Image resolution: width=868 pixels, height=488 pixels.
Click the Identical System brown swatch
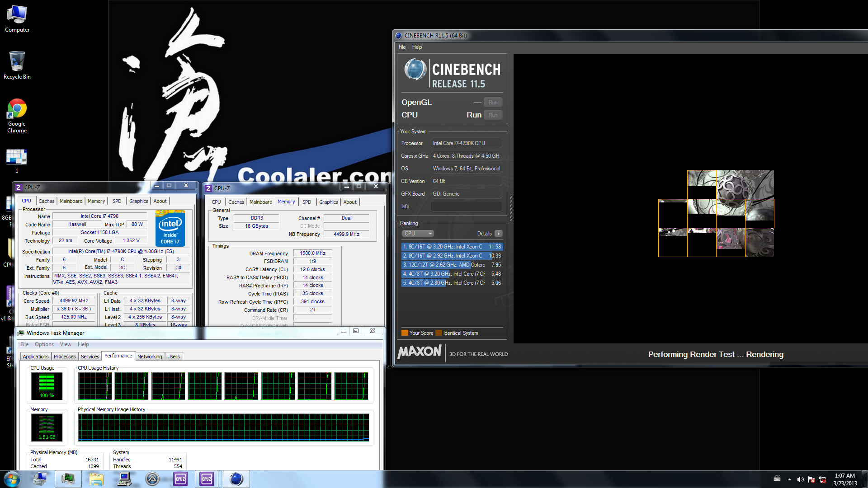click(x=439, y=333)
